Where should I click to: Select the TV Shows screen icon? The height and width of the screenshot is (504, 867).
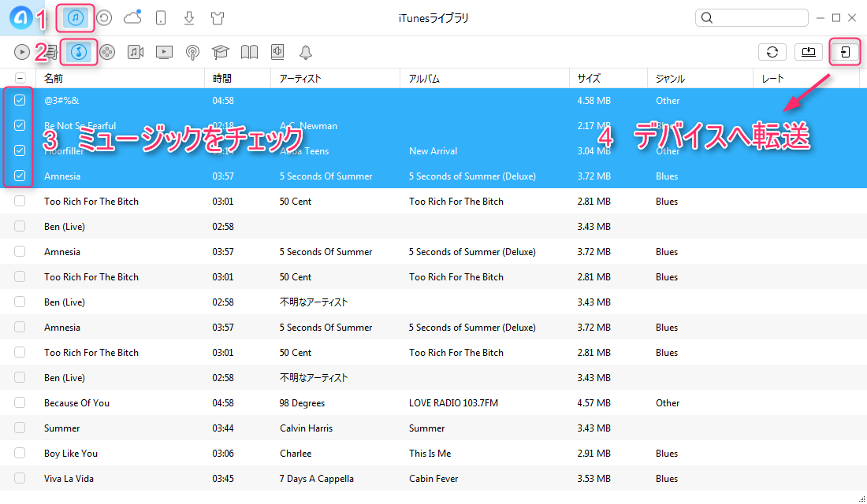(x=164, y=52)
